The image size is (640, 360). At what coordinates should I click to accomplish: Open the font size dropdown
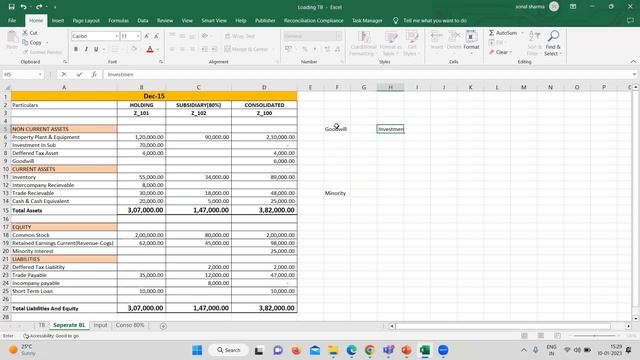coord(138,36)
